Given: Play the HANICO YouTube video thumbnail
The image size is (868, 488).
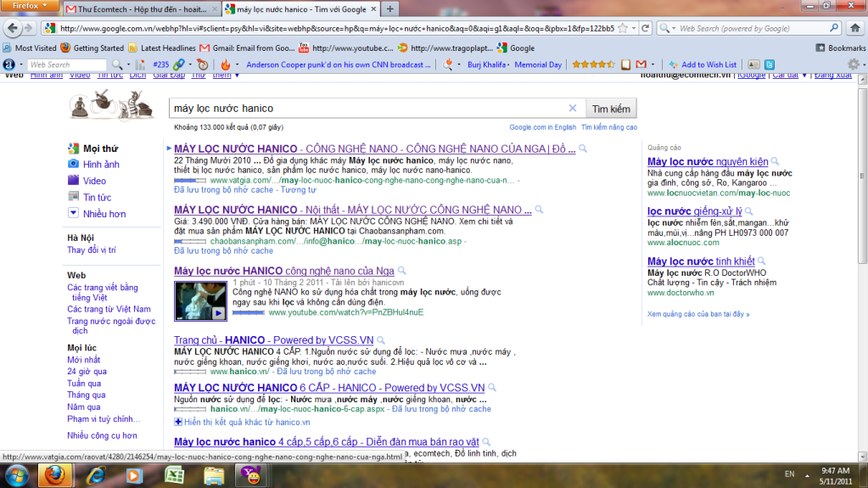Looking at the screenshot, I should 200,300.
